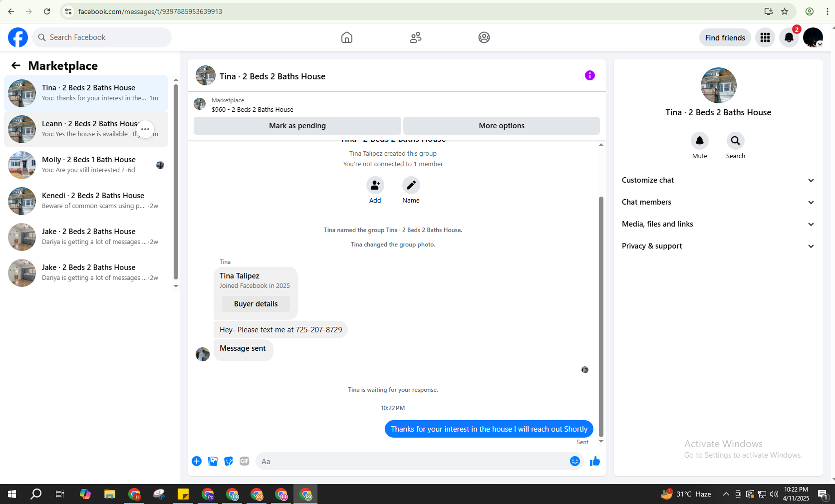Attach a file using the photo icon
Image resolution: width=835 pixels, height=504 pixels.
click(x=213, y=461)
